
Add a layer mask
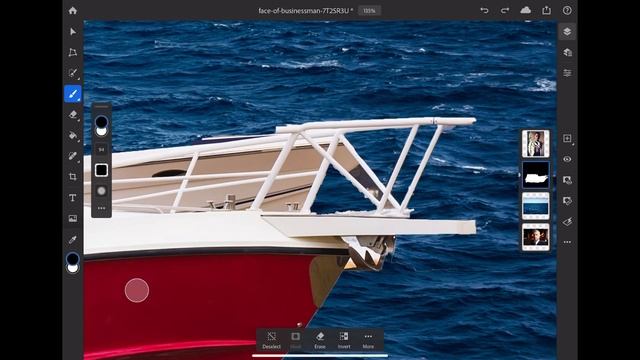567,180
